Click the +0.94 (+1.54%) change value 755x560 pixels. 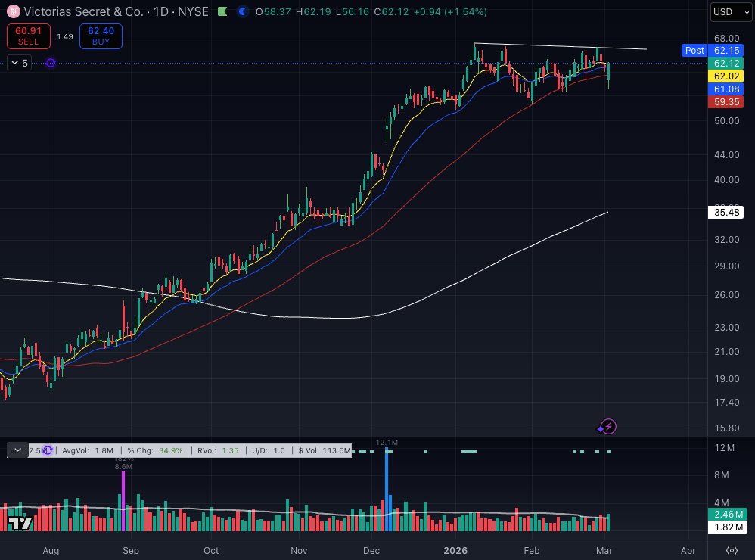(450, 11)
